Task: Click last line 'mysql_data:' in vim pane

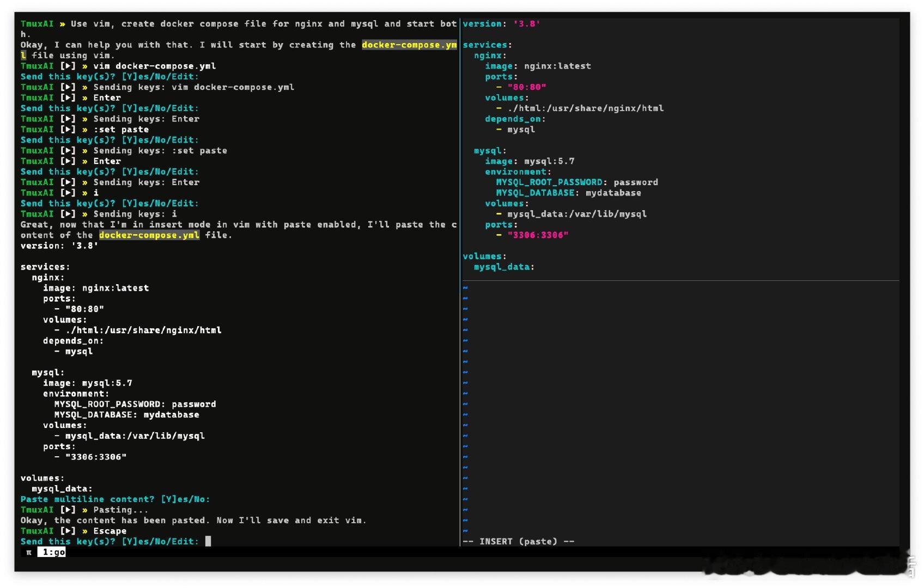Action: pos(504,267)
